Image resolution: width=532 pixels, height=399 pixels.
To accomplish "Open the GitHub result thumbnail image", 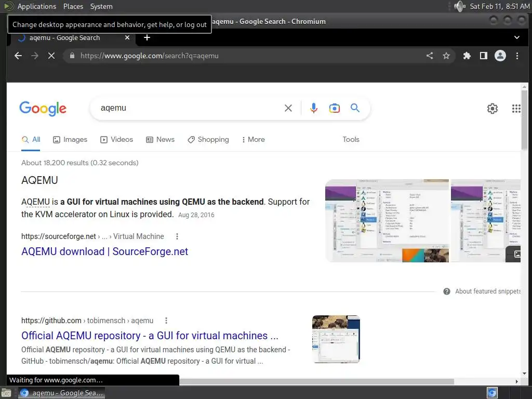I will coord(336,339).
